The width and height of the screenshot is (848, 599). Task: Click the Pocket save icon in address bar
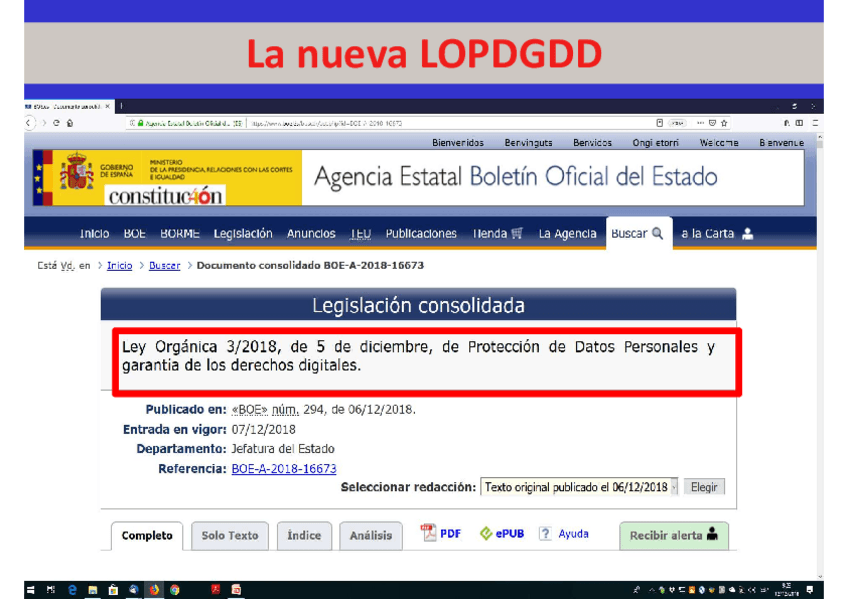tap(712, 123)
